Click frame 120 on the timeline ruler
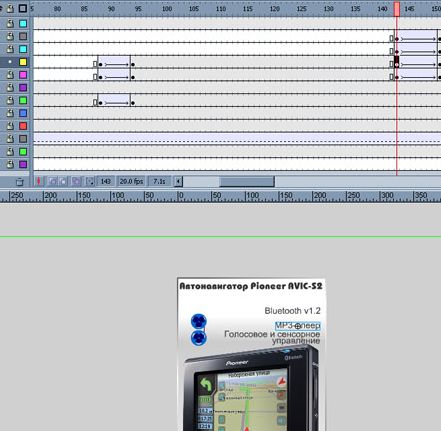Image resolution: width=441 pixels, height=431 pixels. point(274,9)
